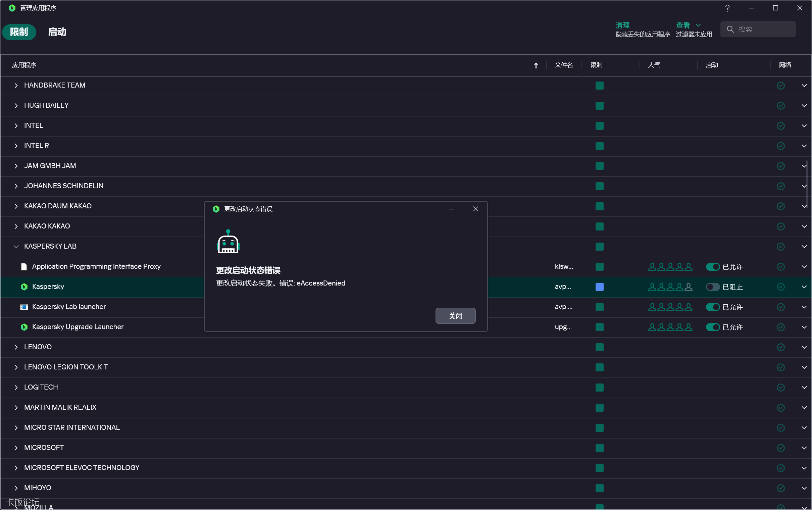The image size is (812, 510).
Task: Click Kaspersky logo in error dialog title
Action: click(x=216, y=209)
